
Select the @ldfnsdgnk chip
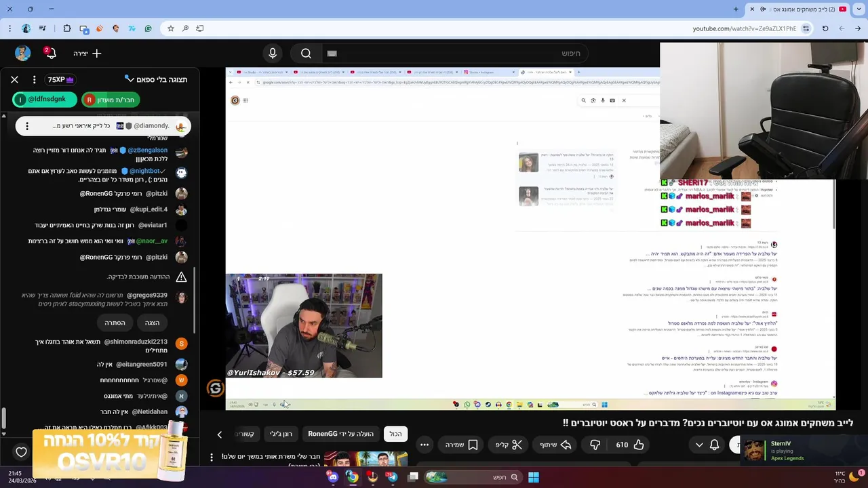pyautogui.click(x=44, y=100)
